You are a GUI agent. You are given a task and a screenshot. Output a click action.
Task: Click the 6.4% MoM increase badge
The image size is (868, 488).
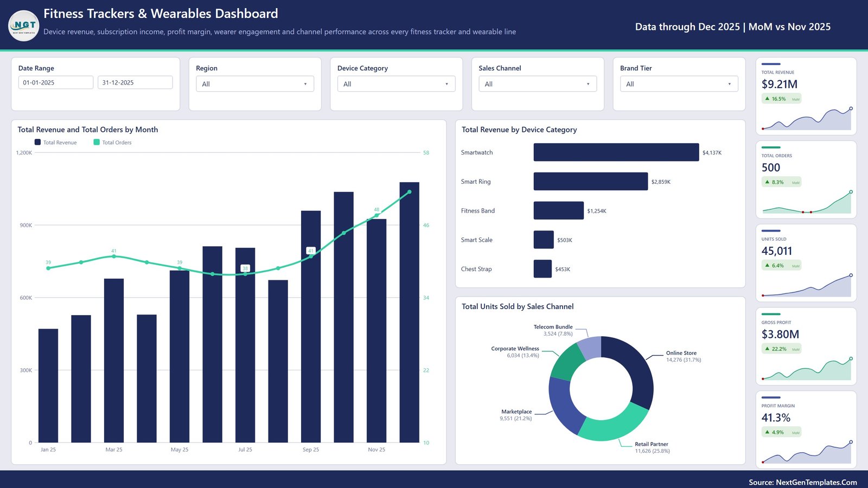pyautogui.click(x=782, y=266)
